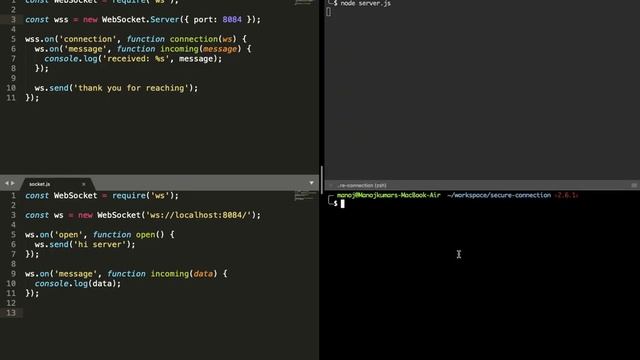Viewport: 640px width, 360px height.
Task: Click the 'connection' event string in upper editor
Action: [x=88, y=39]
